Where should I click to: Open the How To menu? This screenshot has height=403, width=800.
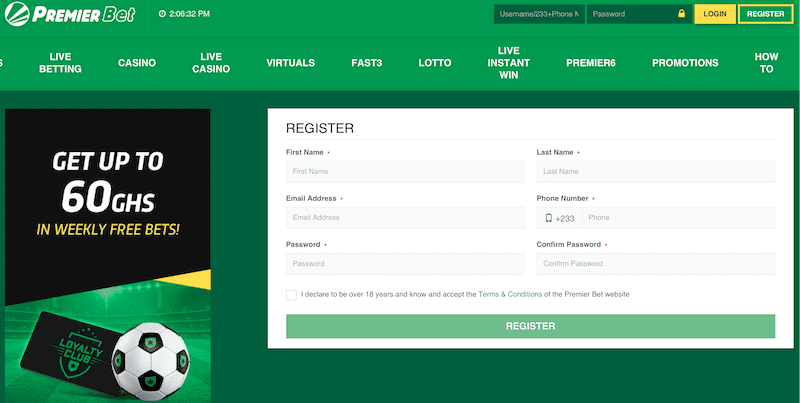766,63
